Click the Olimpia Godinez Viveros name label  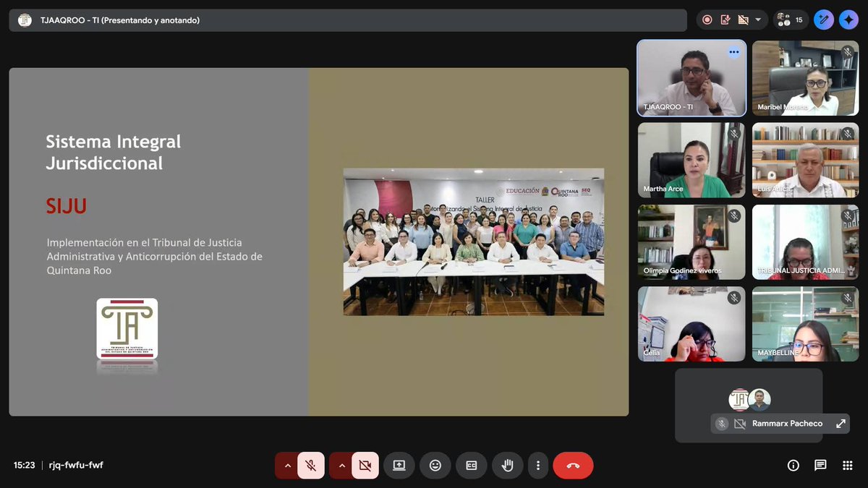click(x=682, y=271)
